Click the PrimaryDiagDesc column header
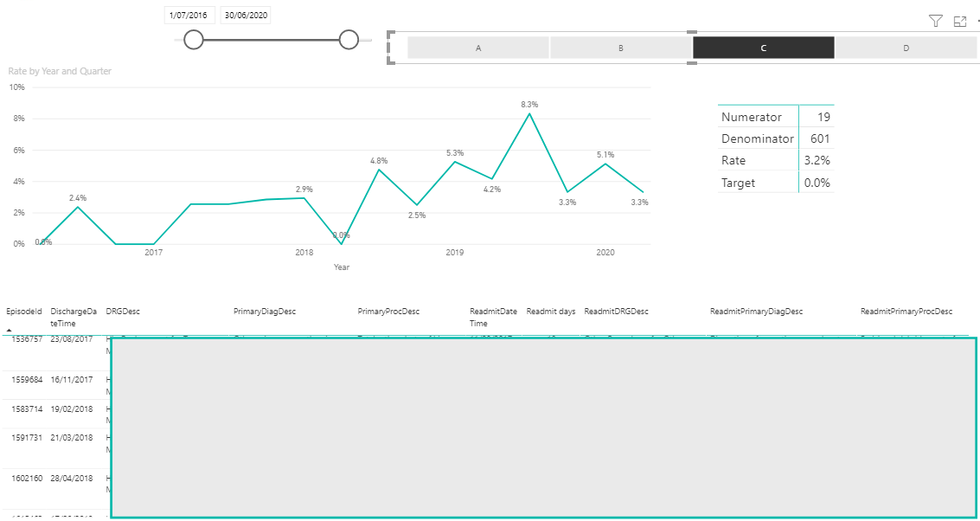The height and width of the screenshot is (521, 980). click(x=265, y=312)
